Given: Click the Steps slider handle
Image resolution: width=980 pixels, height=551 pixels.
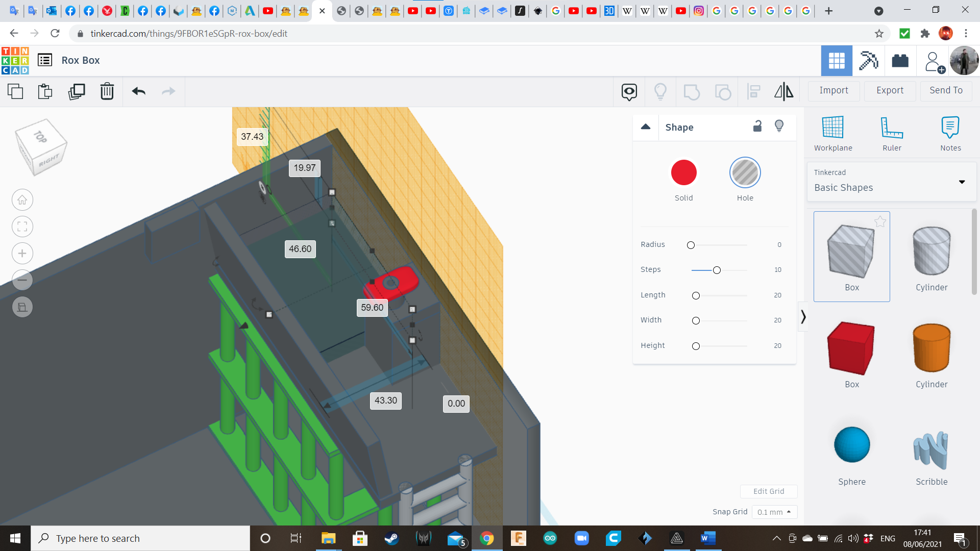Looking at the screenshot, I should pyautogui.click(x=717, y=270).
